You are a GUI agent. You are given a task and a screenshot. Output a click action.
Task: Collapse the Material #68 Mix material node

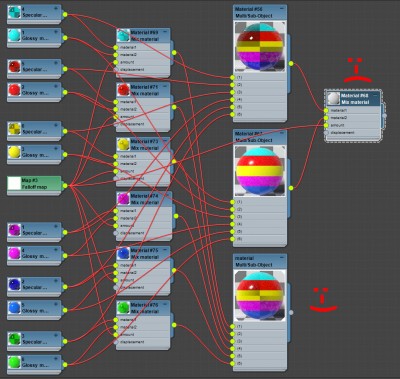[375, 95]
